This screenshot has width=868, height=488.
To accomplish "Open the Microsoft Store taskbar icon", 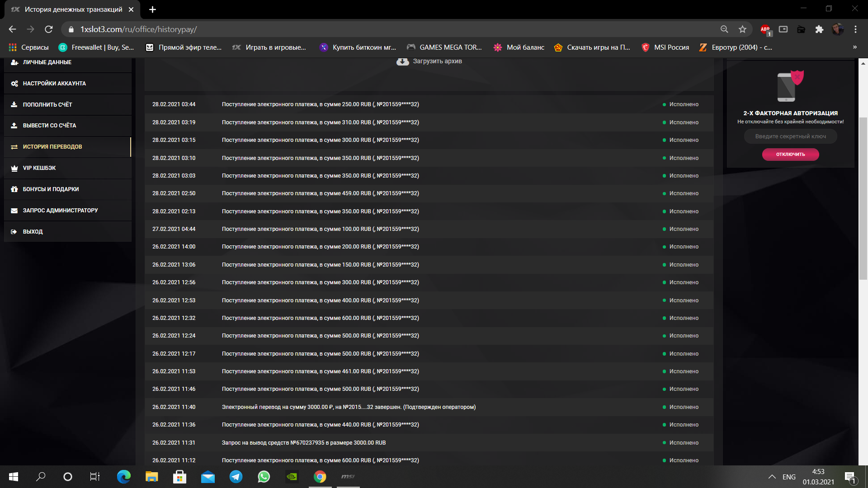I will tap(179, 477).
